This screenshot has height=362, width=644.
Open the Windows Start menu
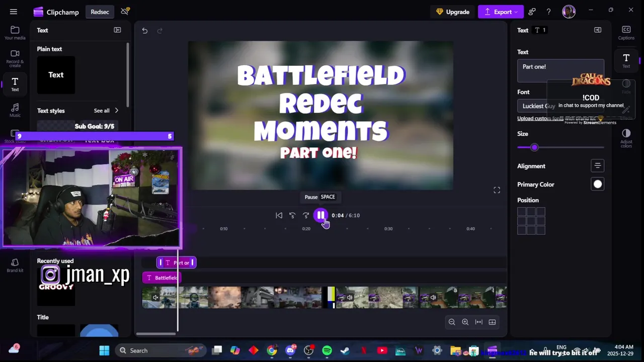point(104,350)
